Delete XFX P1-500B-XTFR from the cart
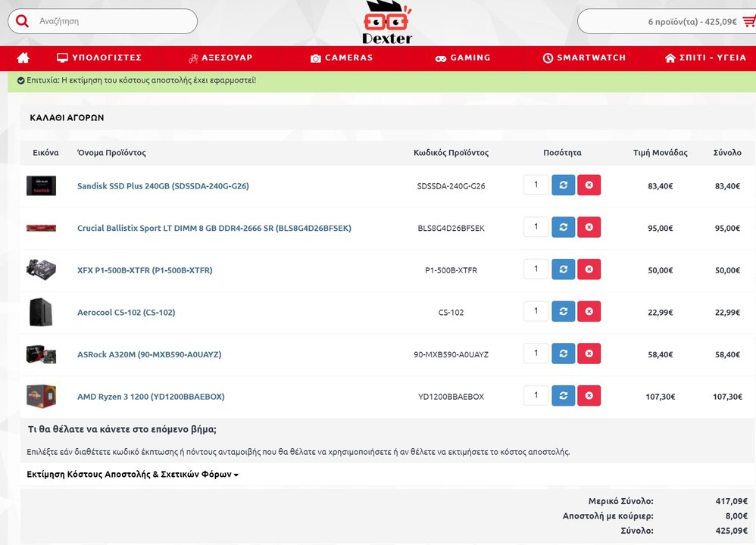Screen dimensions: 756x545 tap(589, 269)
